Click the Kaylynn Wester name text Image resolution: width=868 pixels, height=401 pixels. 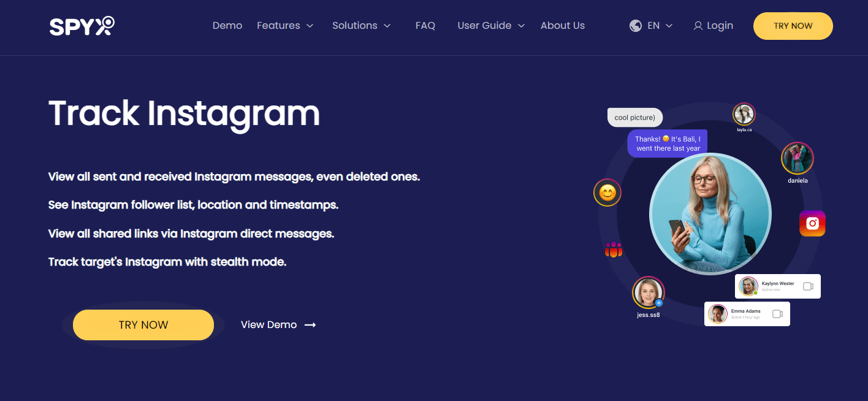pos(778,284)
